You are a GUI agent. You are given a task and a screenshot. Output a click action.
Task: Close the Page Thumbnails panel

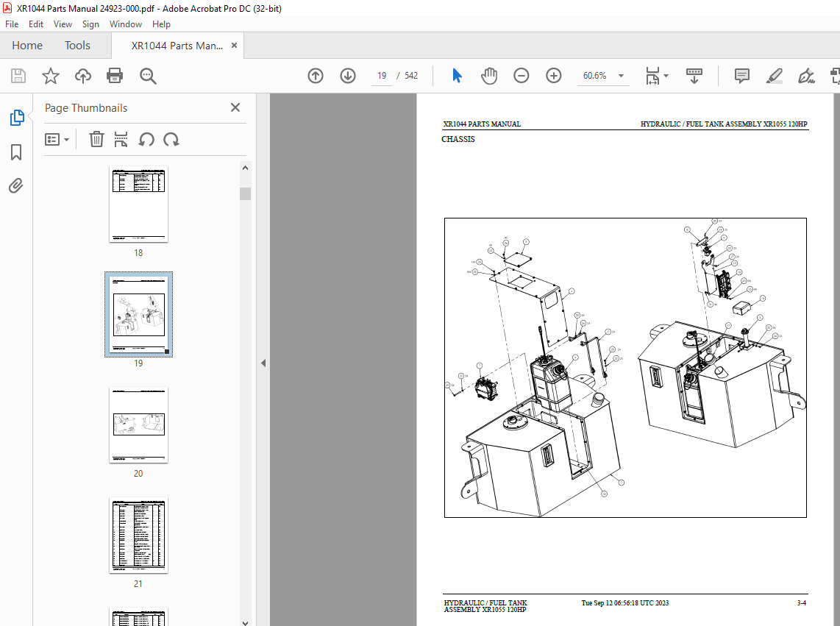coord(235,107)
